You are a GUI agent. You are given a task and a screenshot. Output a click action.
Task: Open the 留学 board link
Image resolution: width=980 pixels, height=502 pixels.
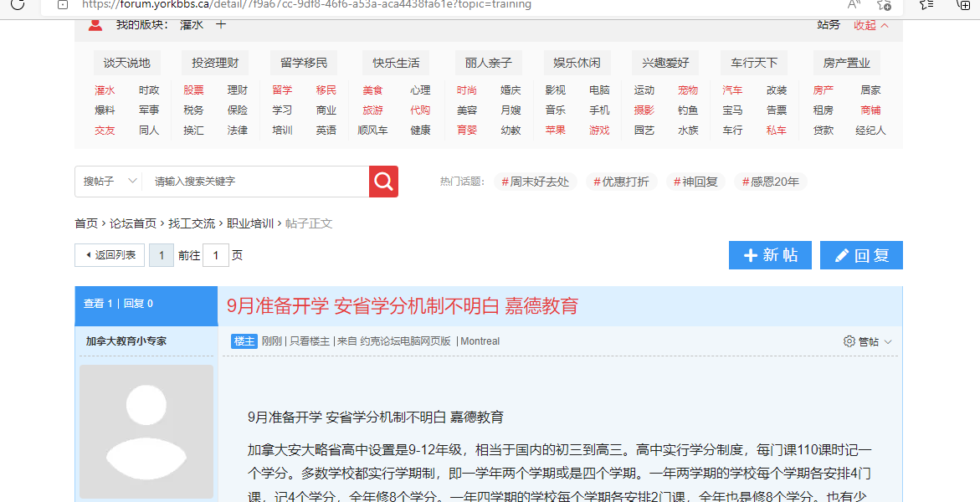point(283,90)
